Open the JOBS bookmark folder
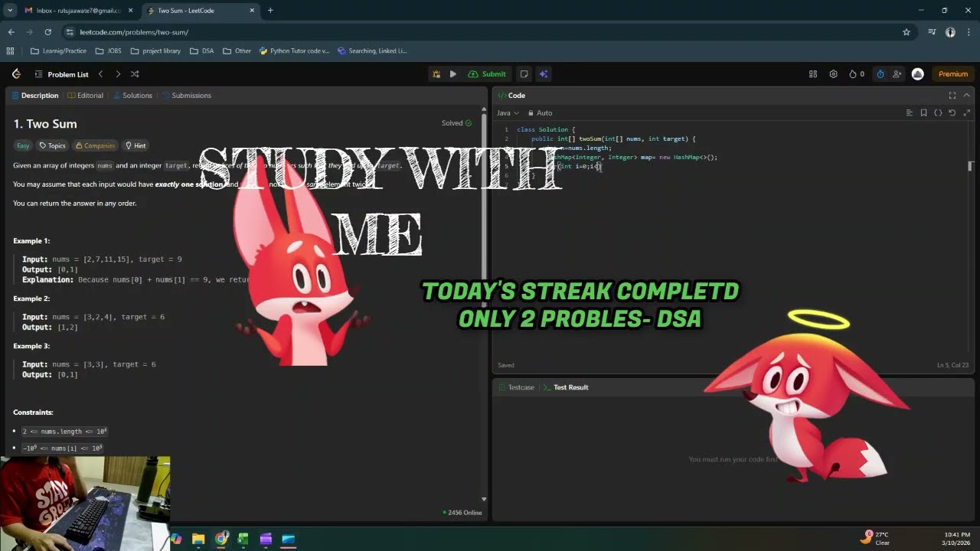 (108, 51)
